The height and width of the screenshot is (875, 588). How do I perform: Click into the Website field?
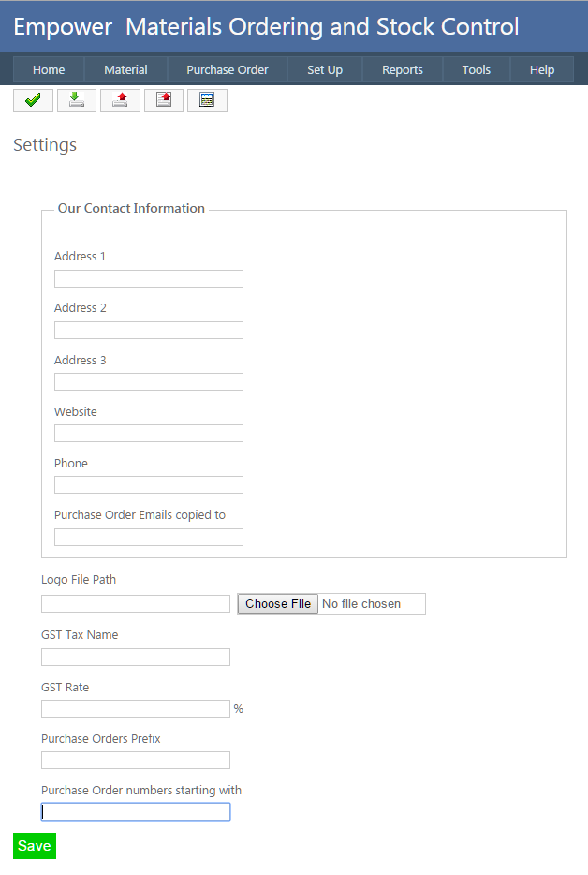click(149, 434)
